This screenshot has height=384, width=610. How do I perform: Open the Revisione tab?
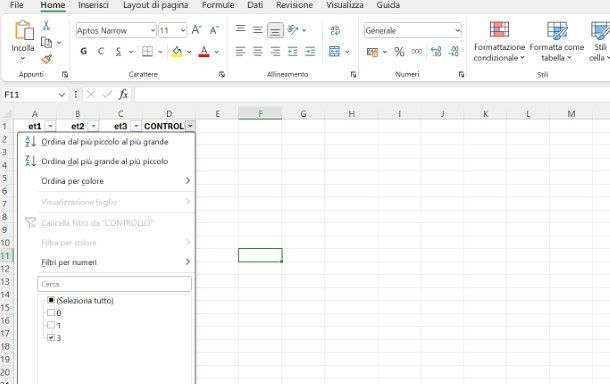(294, 5)
